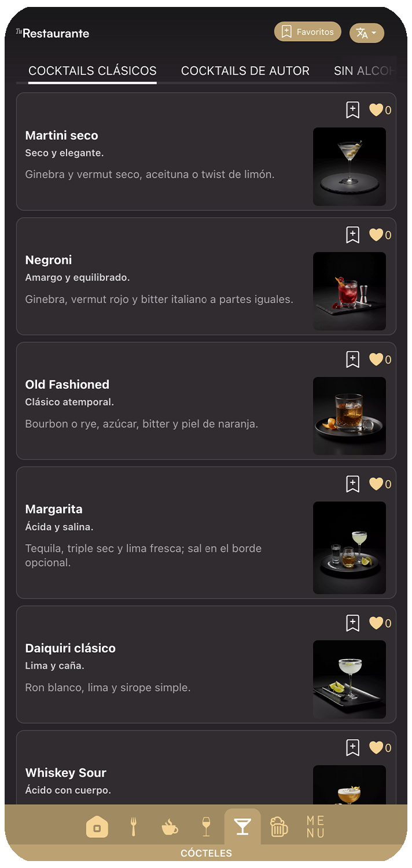Open the Favoritos button
Image resolution: width=412 pixels, height=868 pixels.
pyautogui.click(x=308, y=32)
